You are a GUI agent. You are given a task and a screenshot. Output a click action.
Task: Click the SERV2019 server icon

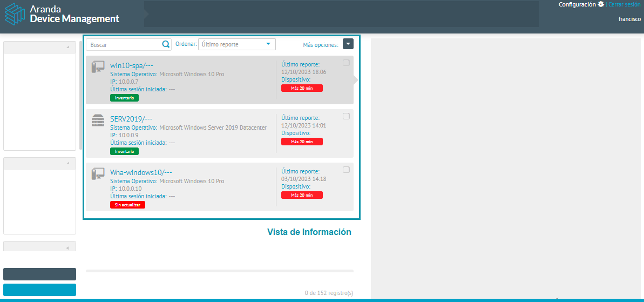pos(98,120)
